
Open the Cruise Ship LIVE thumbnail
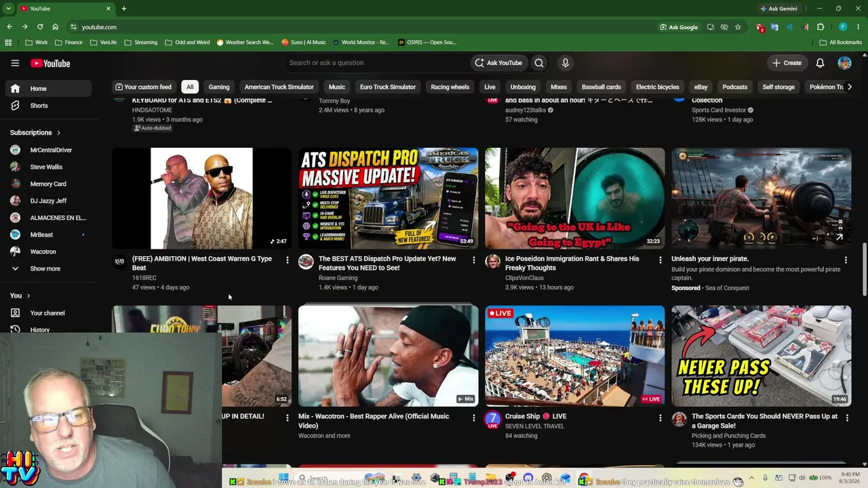[x=574, y=356]
